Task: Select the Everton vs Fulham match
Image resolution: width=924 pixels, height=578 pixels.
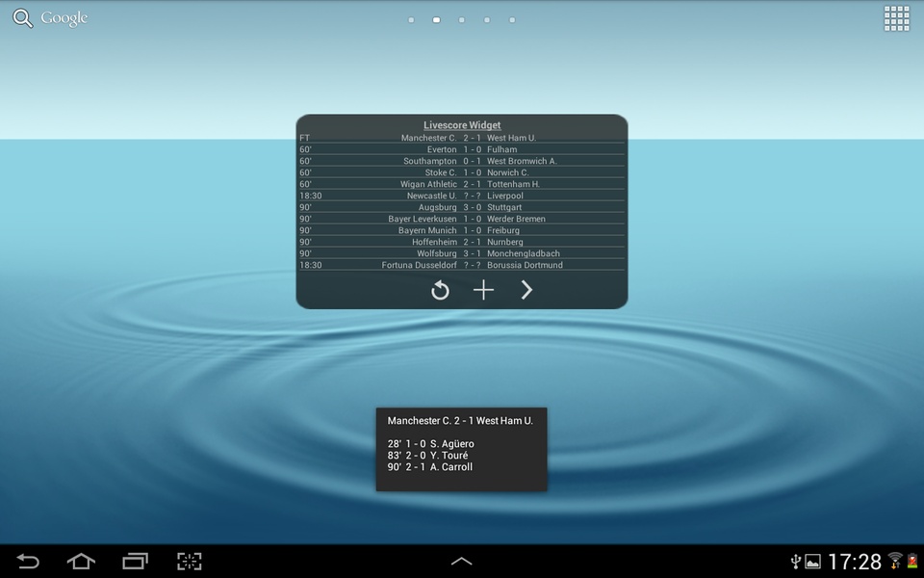Action: click(x=461, y=149)
